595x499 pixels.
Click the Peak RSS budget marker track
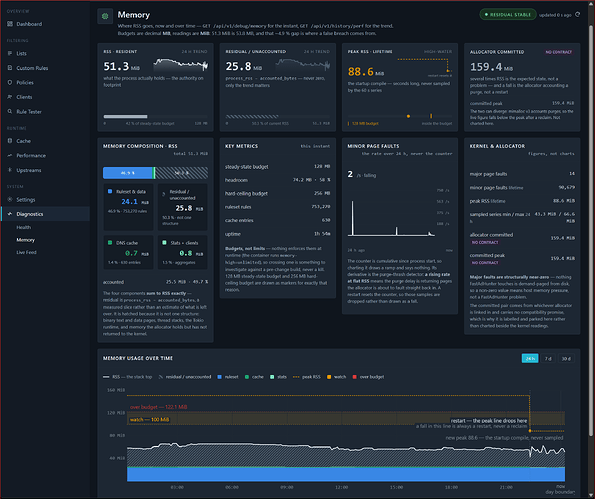400,116
